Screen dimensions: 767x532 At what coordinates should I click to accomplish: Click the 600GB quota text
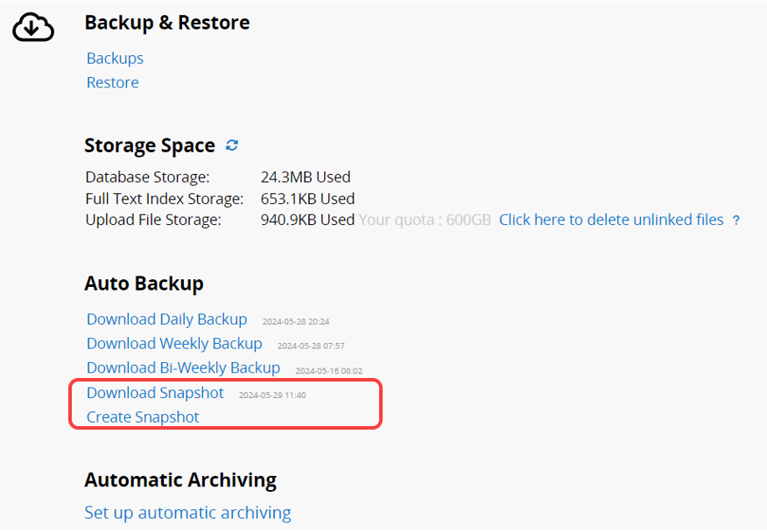pyautogui.click(x=425, y=220)
